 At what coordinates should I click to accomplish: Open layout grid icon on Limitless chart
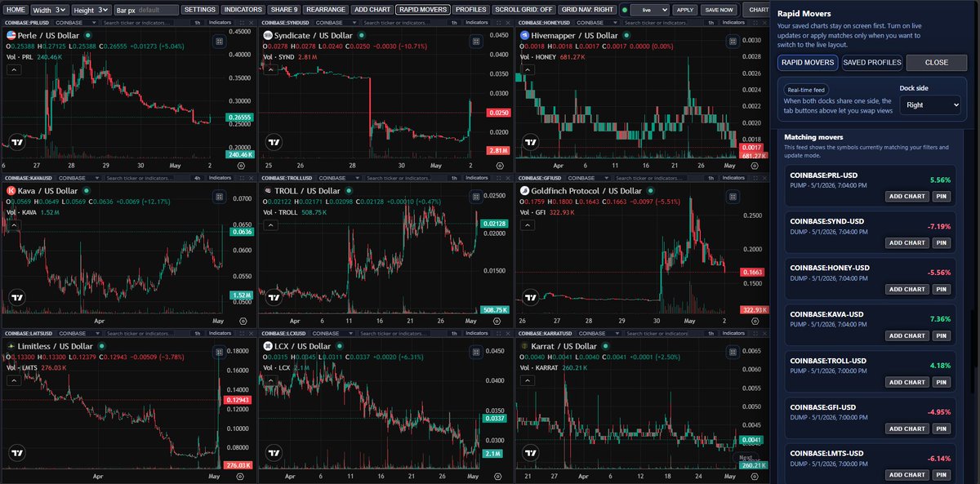coord(219,352)
